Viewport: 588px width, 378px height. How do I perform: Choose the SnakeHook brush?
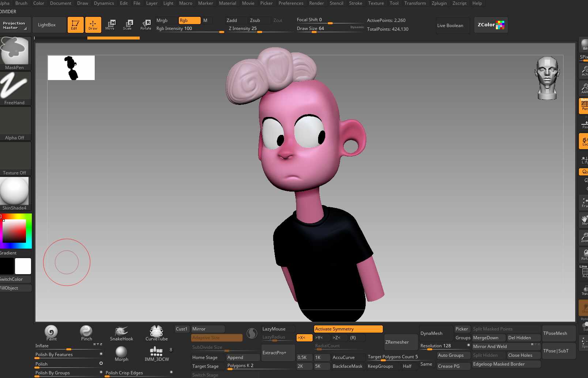coord(121,333)
